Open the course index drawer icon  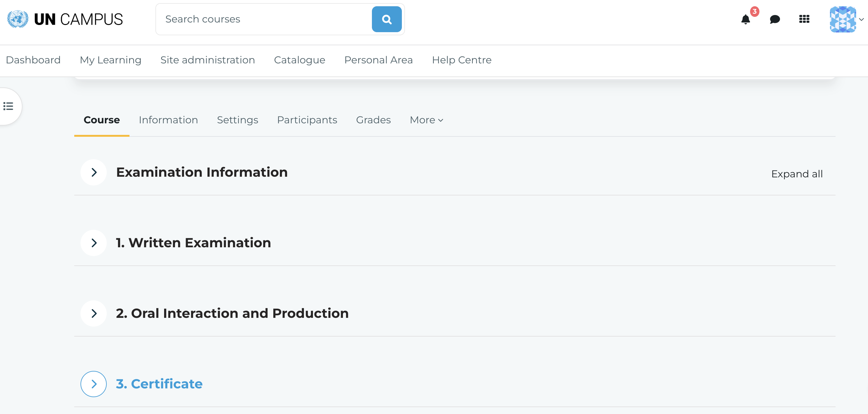pos(8,106)
